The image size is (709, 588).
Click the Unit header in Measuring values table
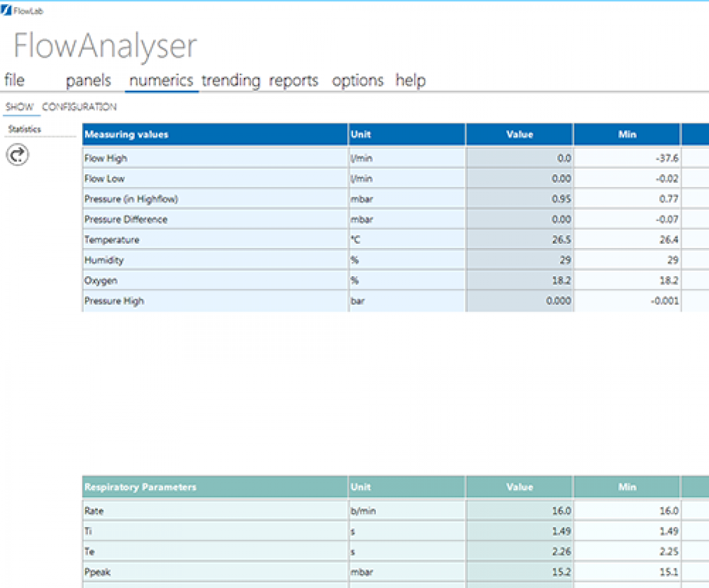click(x=407, y=135)
